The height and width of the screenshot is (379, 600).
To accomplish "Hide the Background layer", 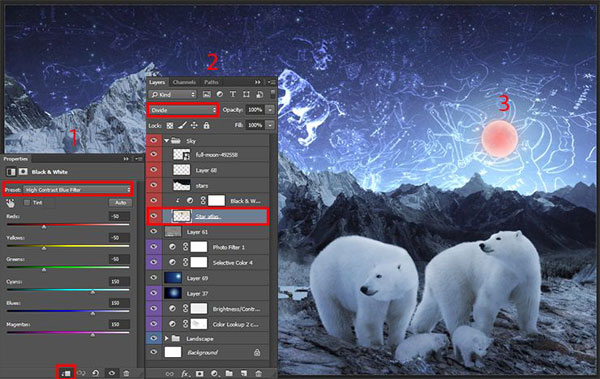I will (x=154, y=352).
